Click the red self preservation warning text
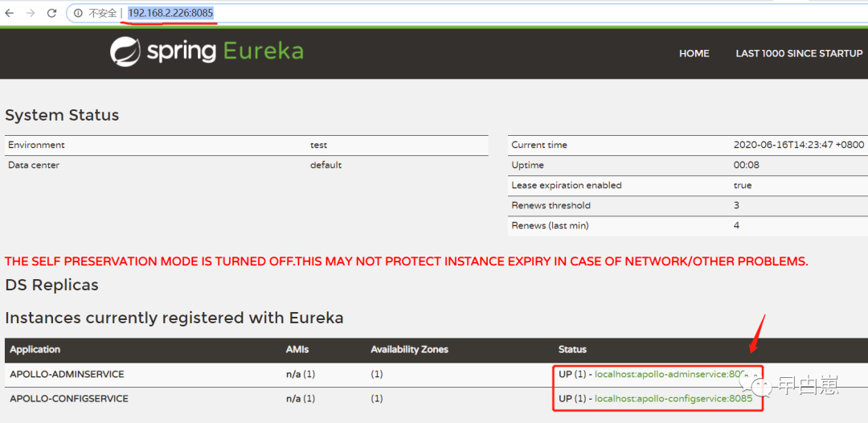This screenshot has width=868, height=423. tap(407, 261)
